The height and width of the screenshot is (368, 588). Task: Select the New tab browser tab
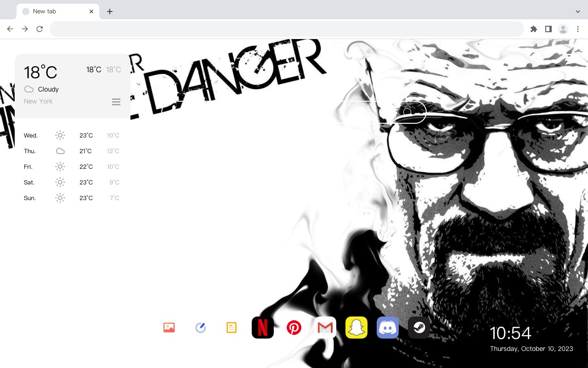[57, 11]
